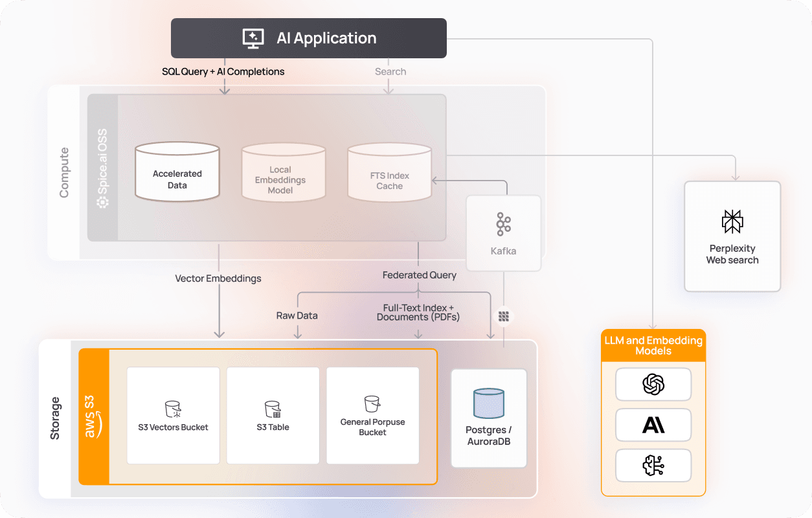Click the Local Embeddings Model cylinder

coord(284,172)
